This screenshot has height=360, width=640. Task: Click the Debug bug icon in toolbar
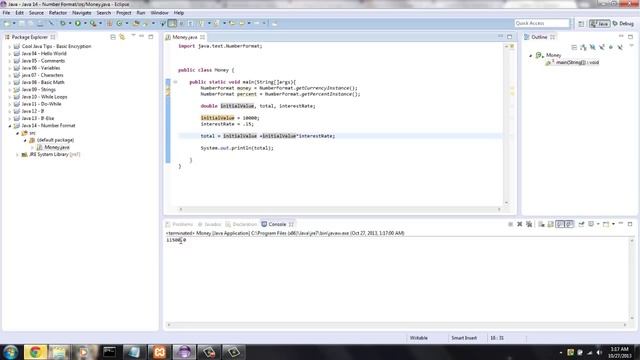coord(62,24)
